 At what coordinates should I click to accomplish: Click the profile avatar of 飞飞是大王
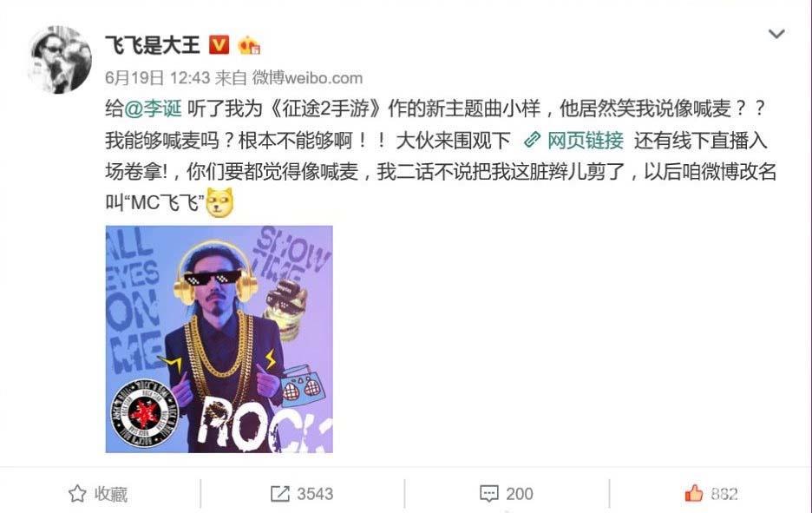coord(60,59)
